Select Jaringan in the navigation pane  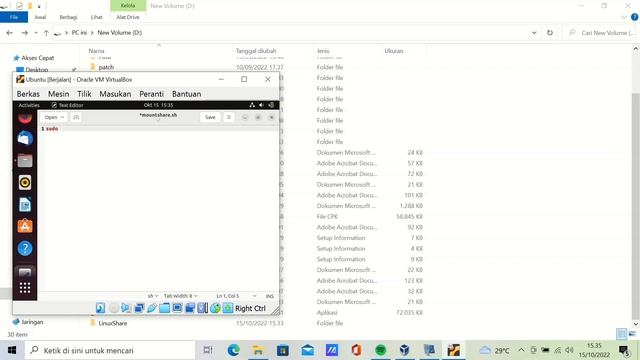pyautogui.click(x=32, y=322)
